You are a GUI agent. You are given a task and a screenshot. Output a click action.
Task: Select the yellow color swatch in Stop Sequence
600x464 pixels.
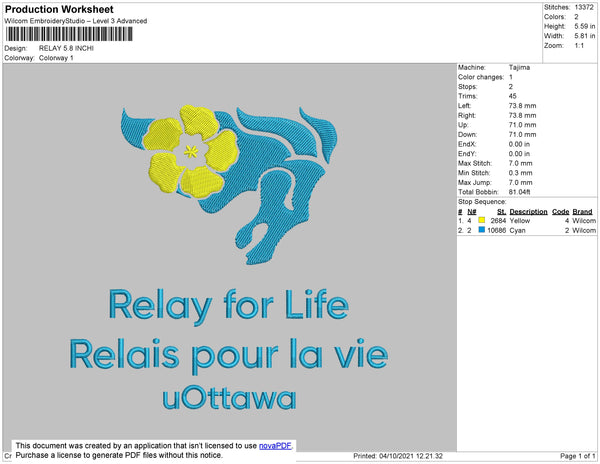[482, 220]
